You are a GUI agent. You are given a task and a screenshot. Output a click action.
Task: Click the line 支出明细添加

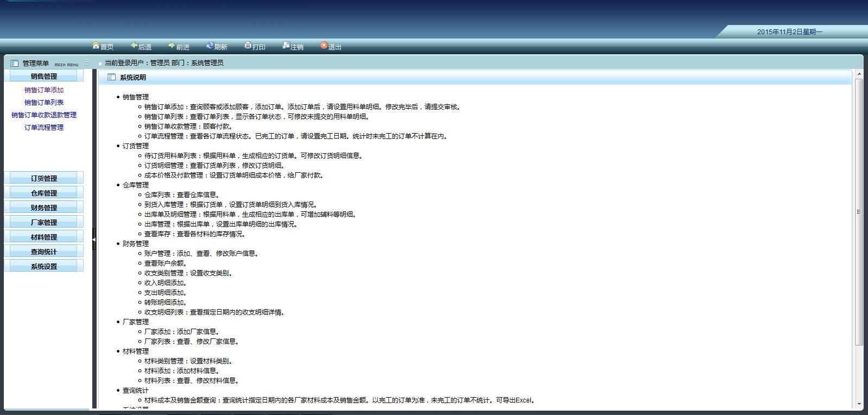coord(166,293)
